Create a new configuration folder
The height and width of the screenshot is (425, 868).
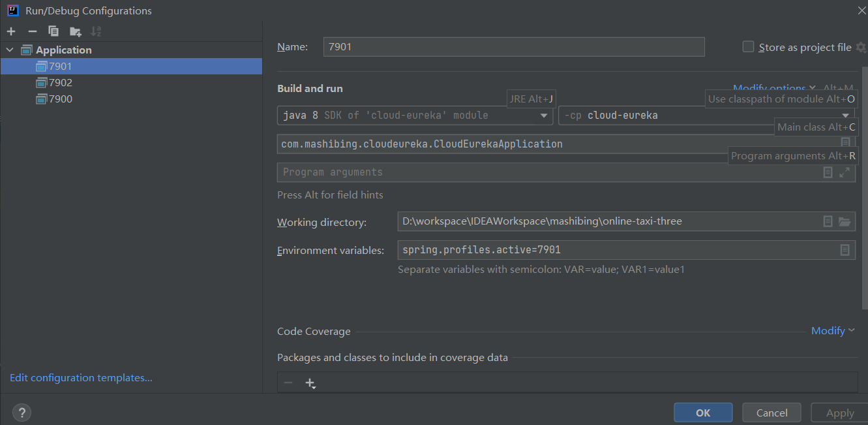(x=75, y=31)
